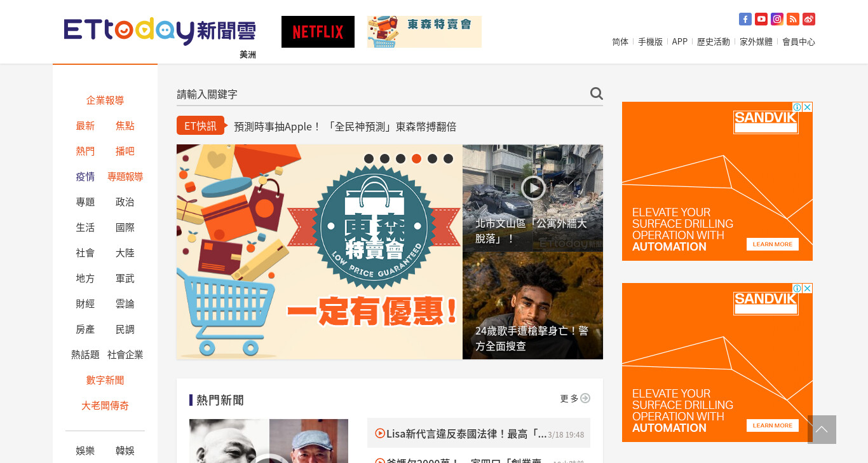
Task: Open the 財經 category
Action: coord(85,303)
